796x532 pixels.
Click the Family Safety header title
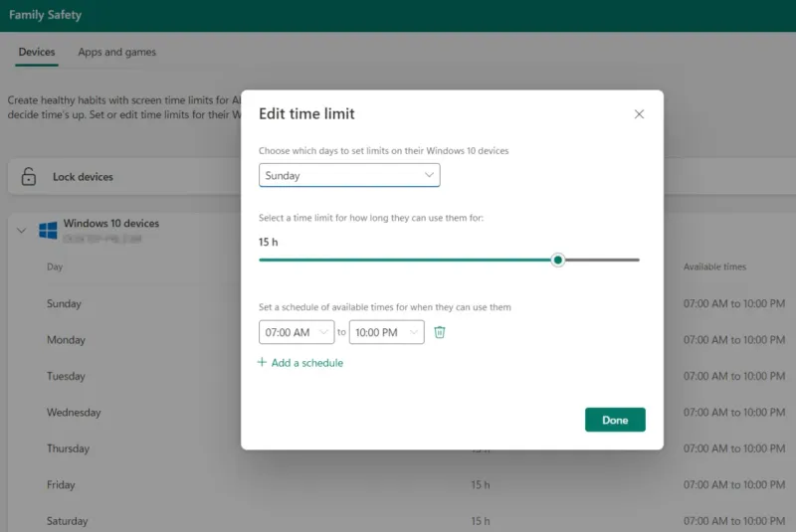(45, 15)
